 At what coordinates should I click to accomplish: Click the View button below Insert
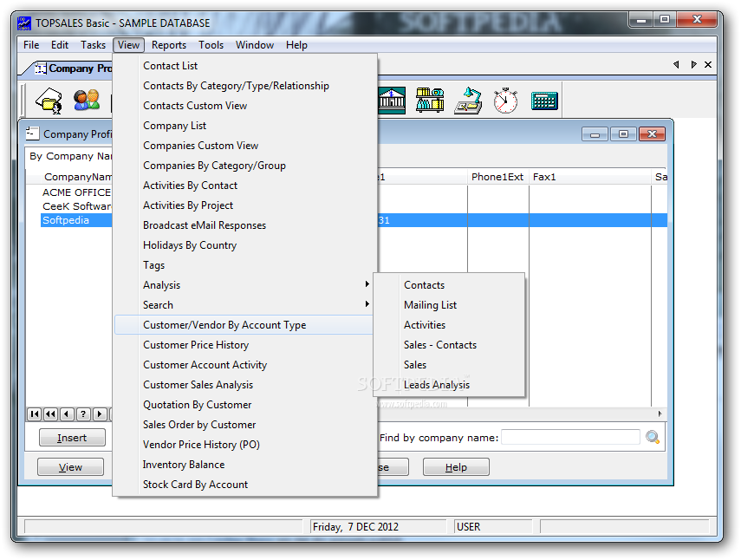pos(70,467)
